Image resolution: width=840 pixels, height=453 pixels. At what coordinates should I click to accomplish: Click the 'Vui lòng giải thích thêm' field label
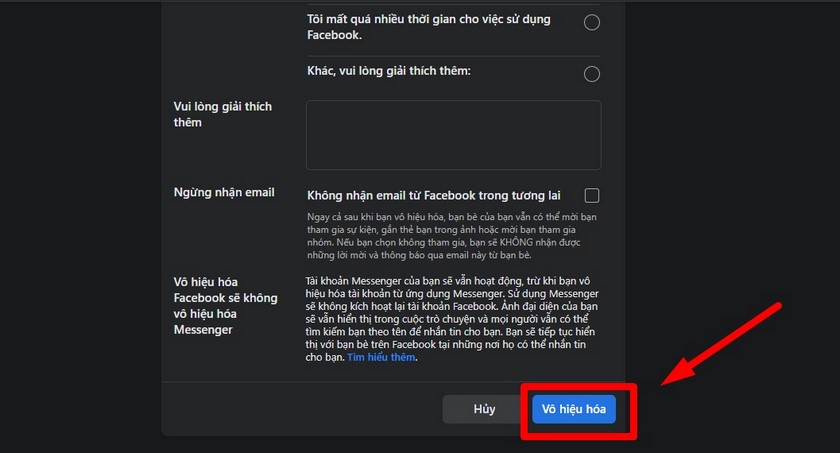[222, 114]
